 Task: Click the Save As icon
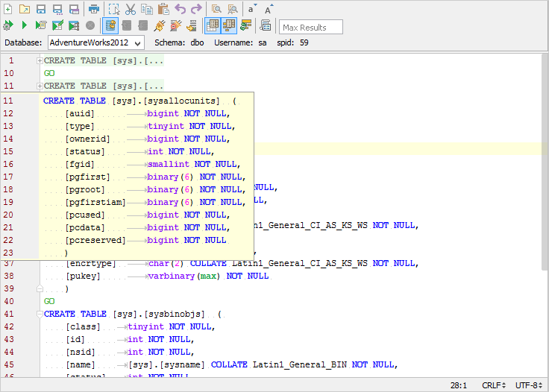click(x=57, y=9)
